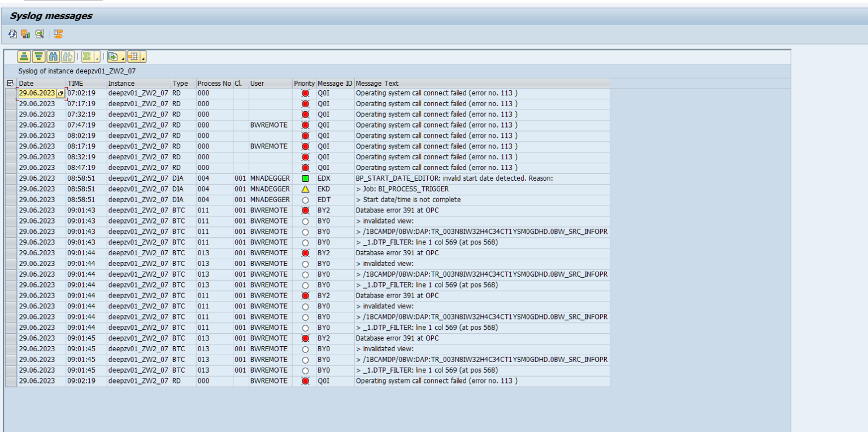Open the syslog statistics bar-chart icon
The height and width of the screenshot is (432, 868).
click(x=25, y=34)
